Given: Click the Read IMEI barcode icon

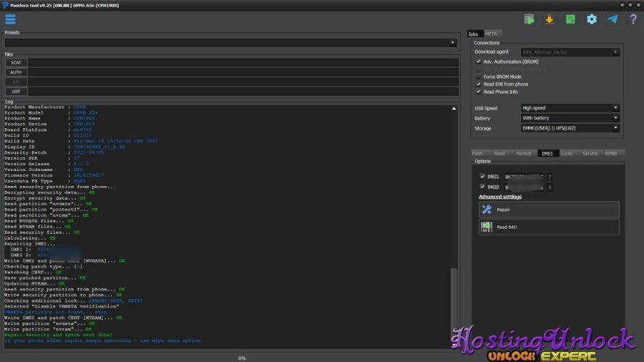Looking at the screenshot, I should pyautogui.click(x=487, y=227).
